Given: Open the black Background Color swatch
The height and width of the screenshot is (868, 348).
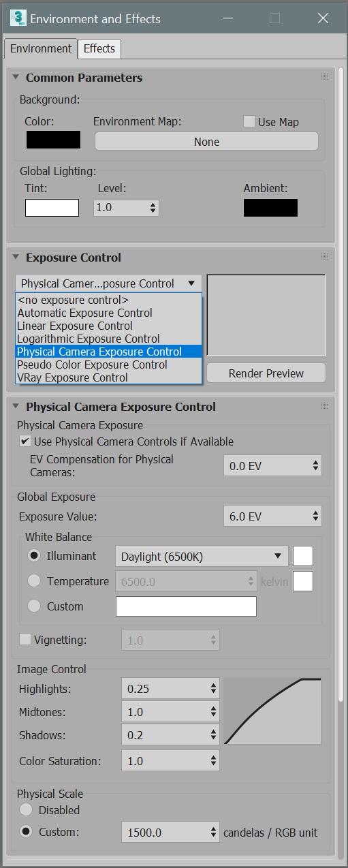Looking at the screenshot, I should 53,140.
